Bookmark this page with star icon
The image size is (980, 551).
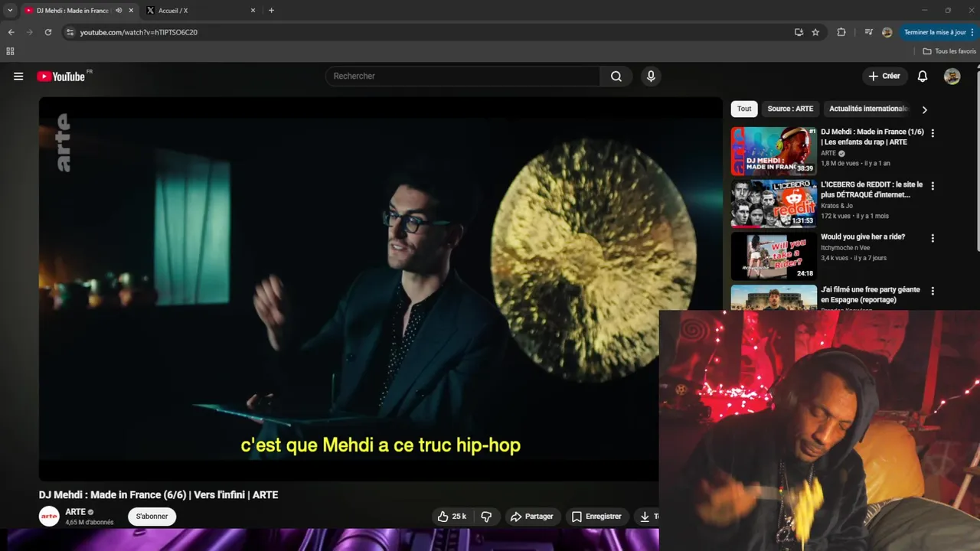tap(815, 32)
